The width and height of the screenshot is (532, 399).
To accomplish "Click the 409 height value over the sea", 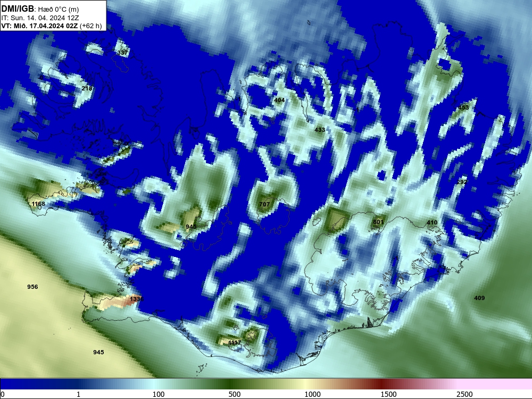I will point(479,298).
